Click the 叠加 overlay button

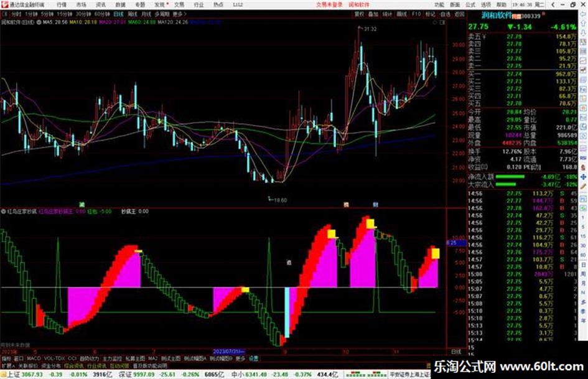pos(373,14)
